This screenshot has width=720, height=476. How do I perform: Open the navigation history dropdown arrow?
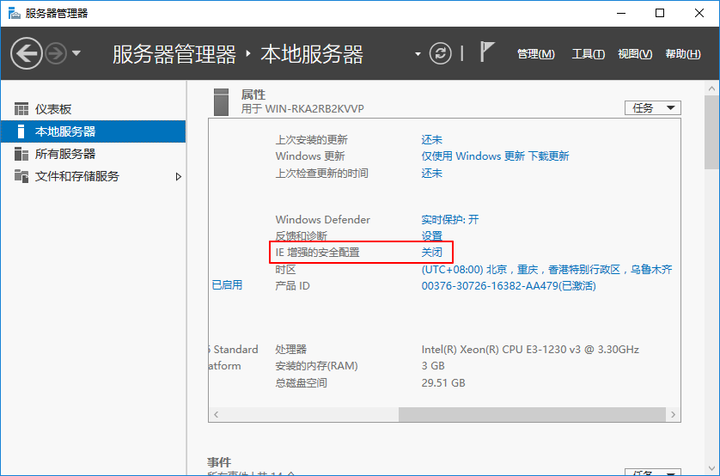(77, 54)
